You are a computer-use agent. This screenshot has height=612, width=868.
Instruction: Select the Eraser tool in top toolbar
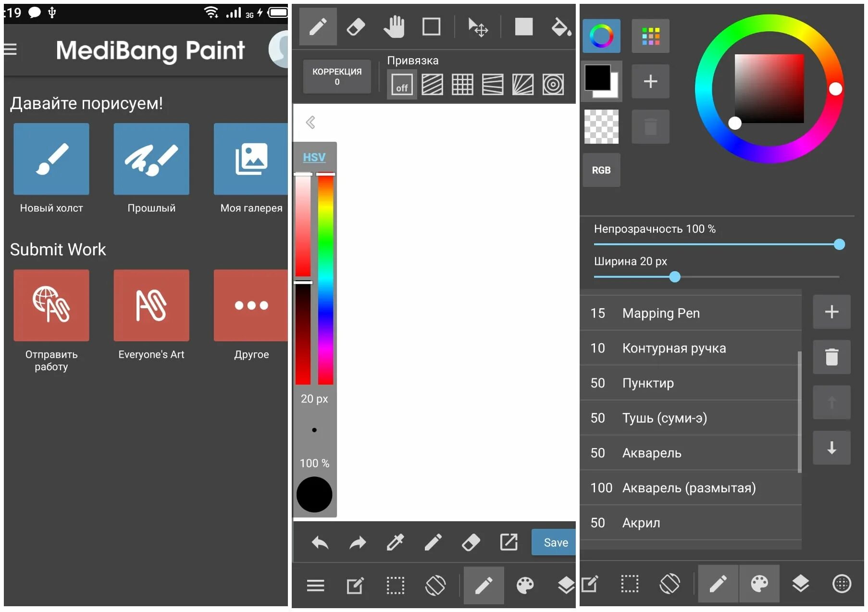pos(356,26)
